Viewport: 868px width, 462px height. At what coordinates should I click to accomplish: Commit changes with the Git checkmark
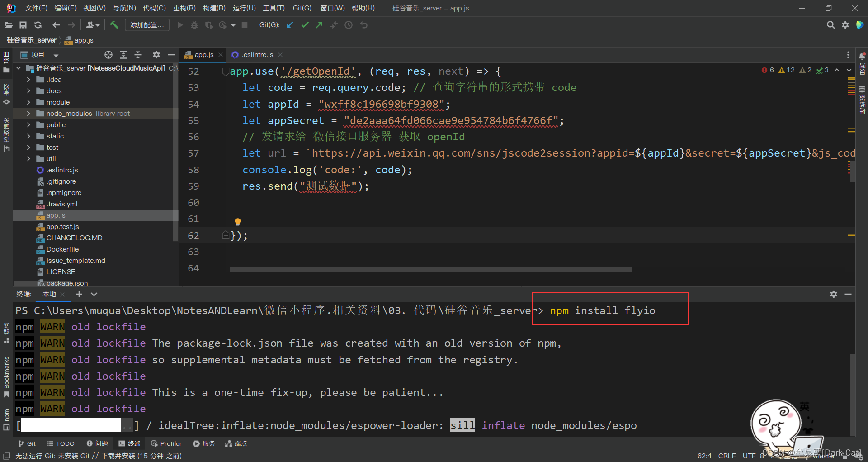(305, 25)
